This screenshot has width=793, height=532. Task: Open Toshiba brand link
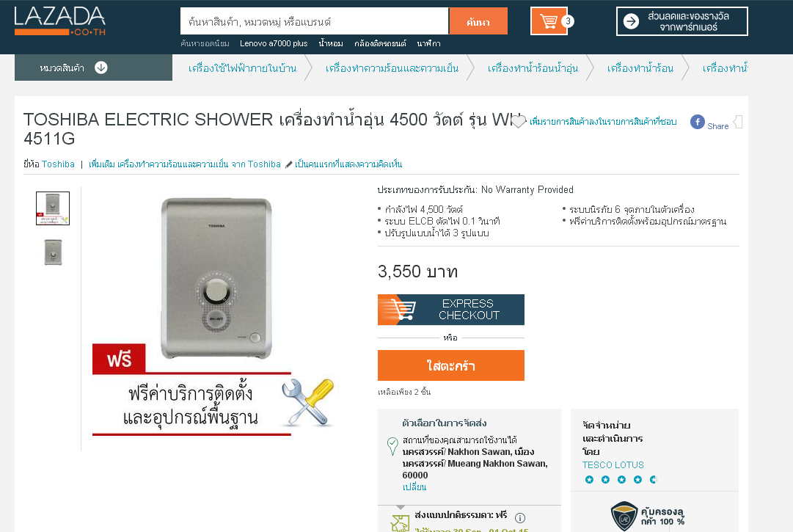tap(58, 164)
